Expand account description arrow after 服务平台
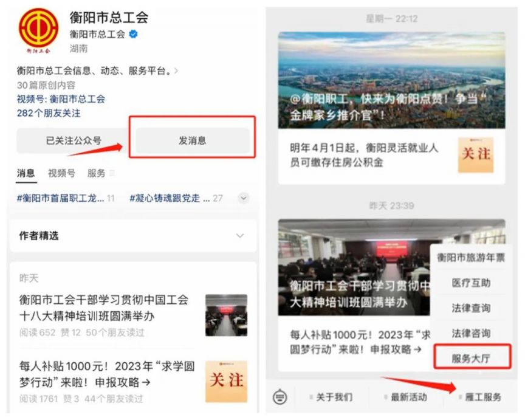The image size is (525, 420). click(176, 71)
